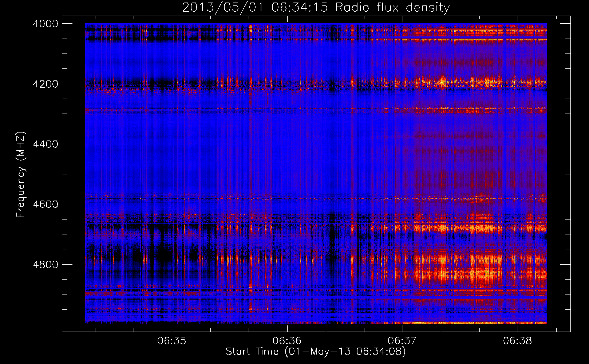Click the 4400 frequency axis label

pos(46,144)
